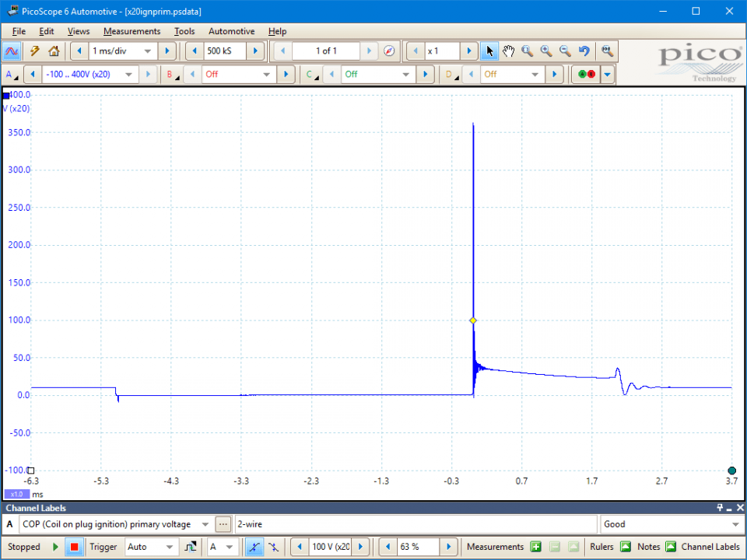Open the Measurements menu

point(132,31)
